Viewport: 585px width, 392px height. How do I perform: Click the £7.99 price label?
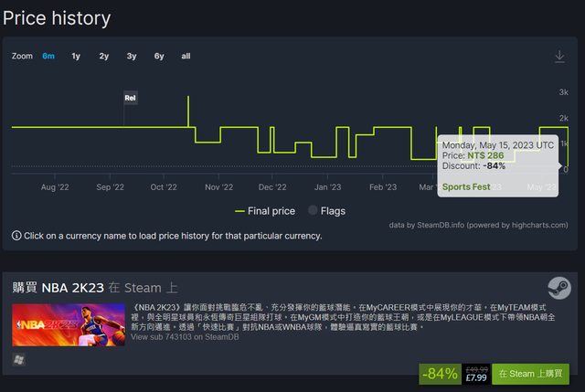[x=476, y=377]
